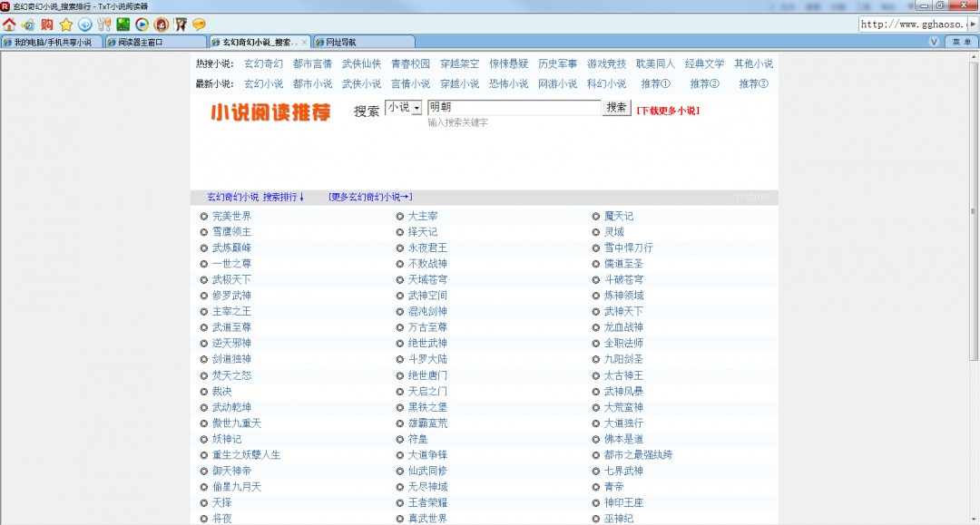This screenshot has width=980, height=525.
Task: Open the wrench tools settings icon
Action: pos(103,24)
